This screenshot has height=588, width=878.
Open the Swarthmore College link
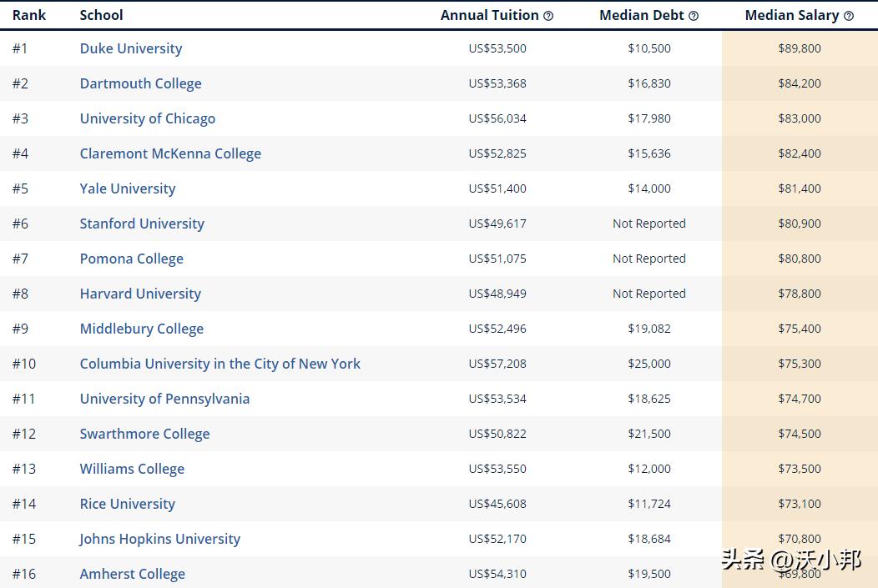tap(144, 434)
